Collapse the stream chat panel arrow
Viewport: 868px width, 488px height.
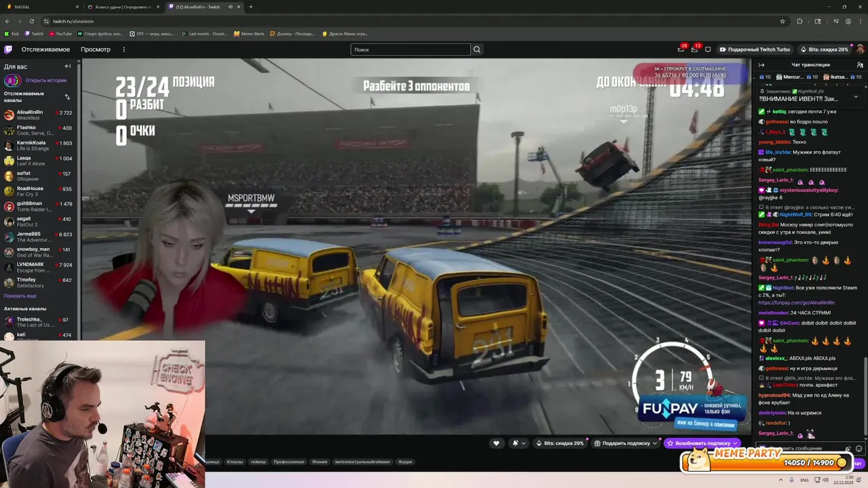[x=762, y=65]
